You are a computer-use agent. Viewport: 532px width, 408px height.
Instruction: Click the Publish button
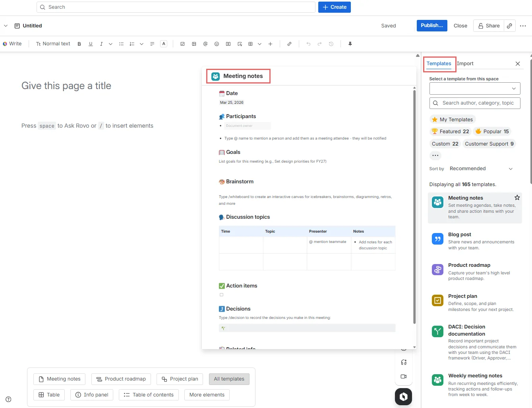coord(431,25)
